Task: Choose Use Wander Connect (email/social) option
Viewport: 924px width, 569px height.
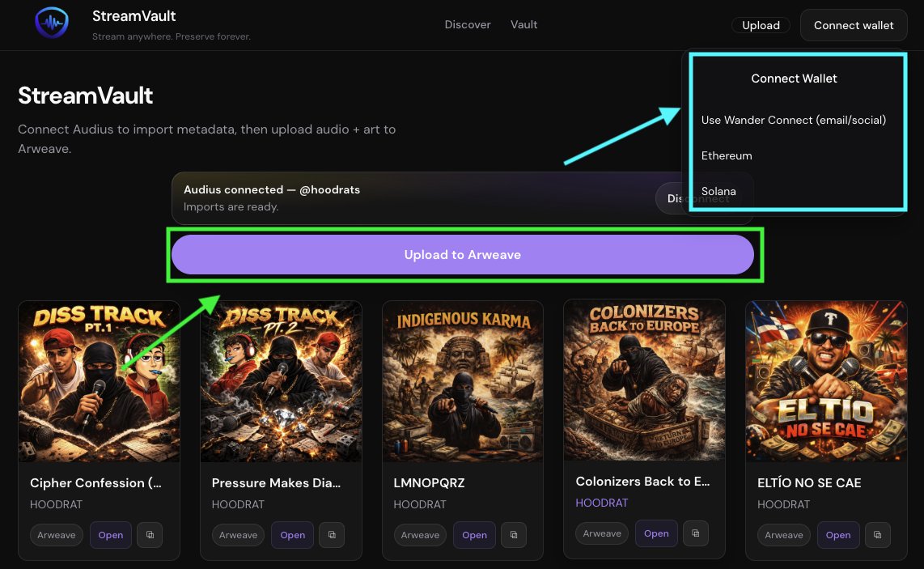Action: tap(793, 120)
